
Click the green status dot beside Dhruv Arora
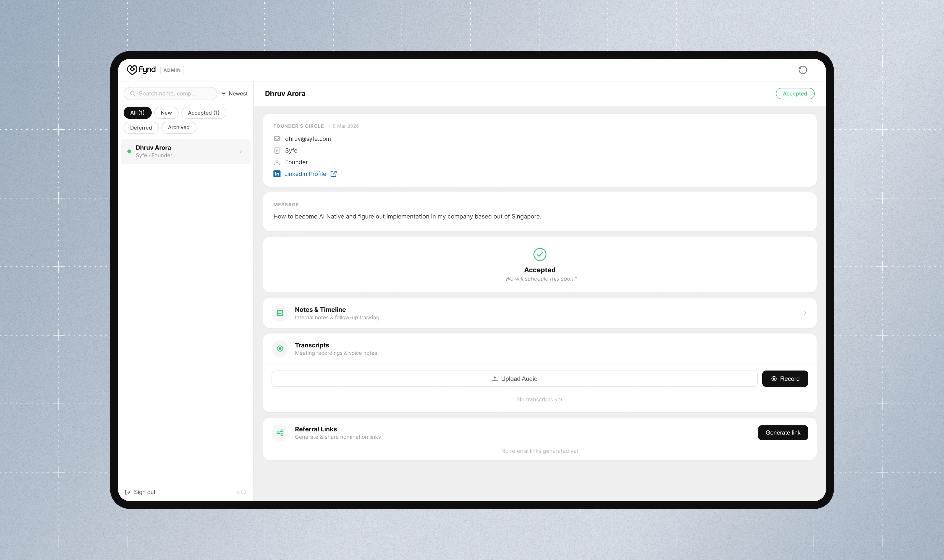[129, 151]
